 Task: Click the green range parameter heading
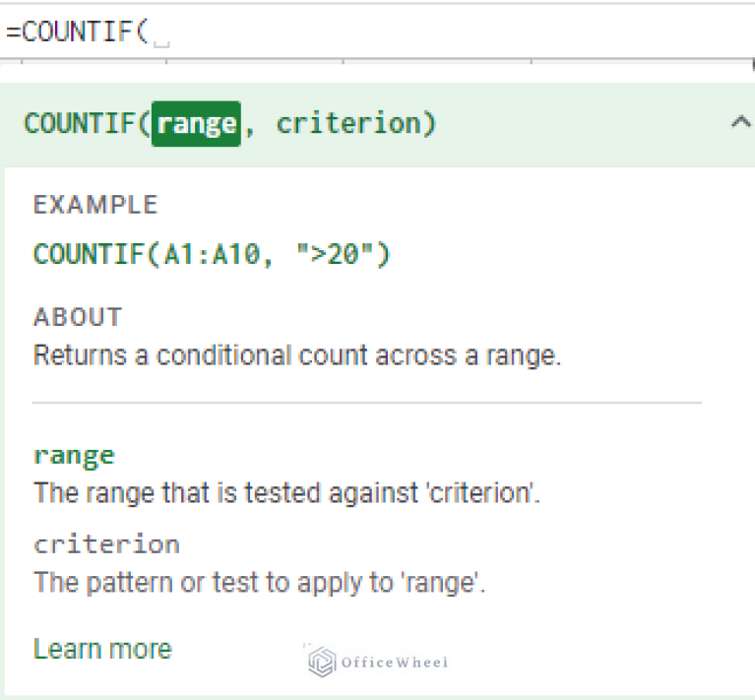point(74,456)
